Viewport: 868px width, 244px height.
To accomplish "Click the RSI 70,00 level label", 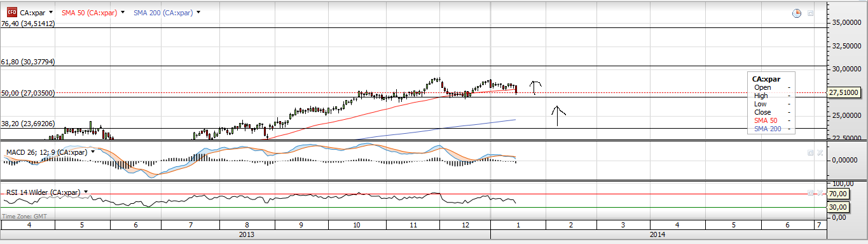I will click(x=839, y=194).
